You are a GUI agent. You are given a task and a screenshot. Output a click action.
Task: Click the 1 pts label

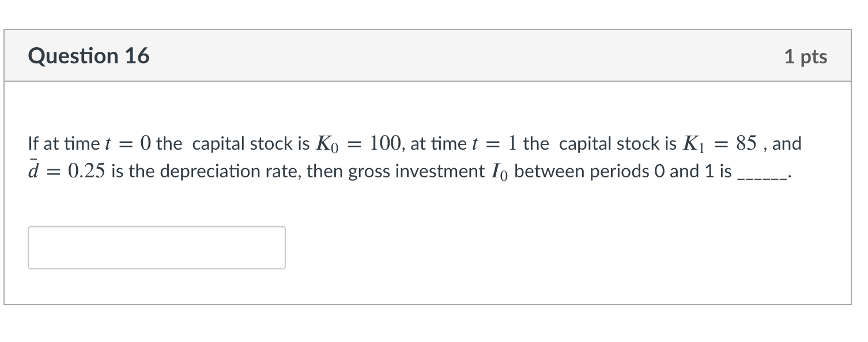(x=805, y=55)
